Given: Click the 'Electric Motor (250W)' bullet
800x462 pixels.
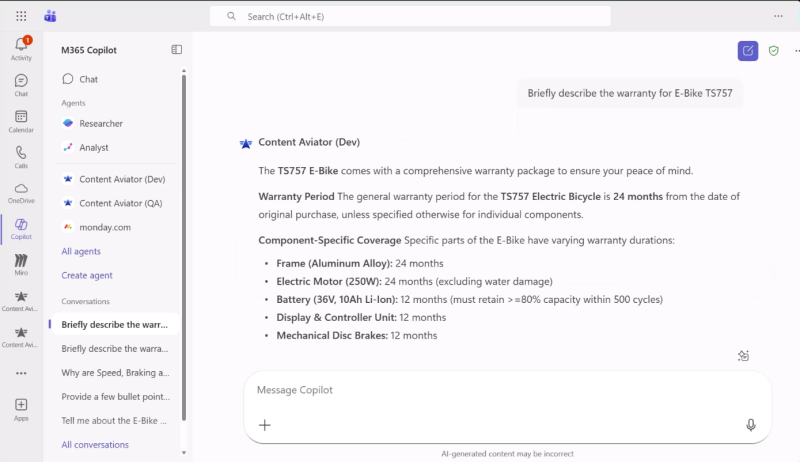Looking at the screenshot, I should (414, 281).
